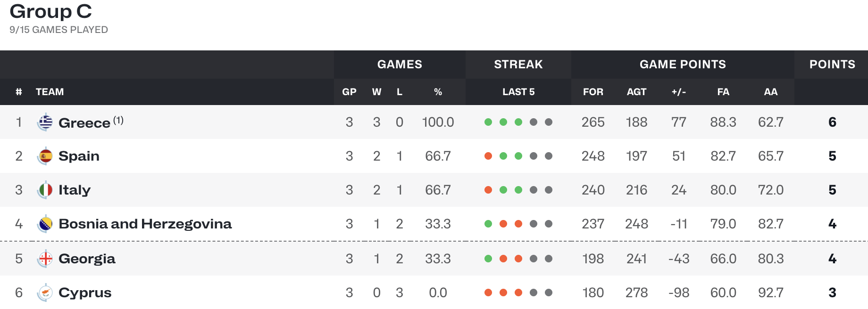Sort table by the FOR column header
Viewport: 868px width, 309px height.
(x=593, y=92)
